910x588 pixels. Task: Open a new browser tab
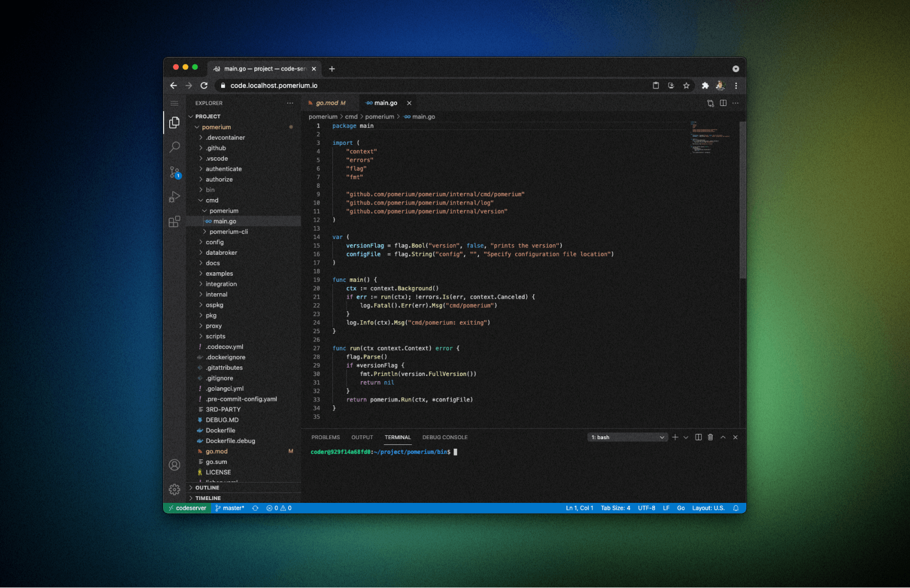(332, 69)
